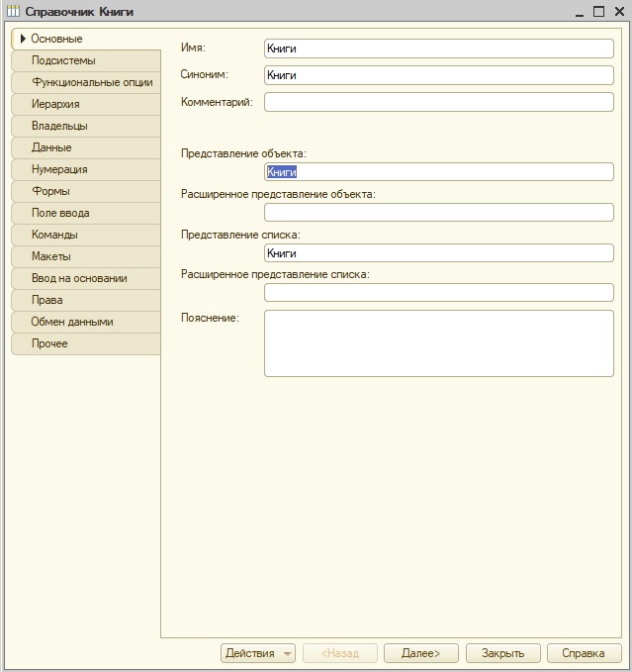Open the Функциональные опции tab
This screenshot has height=672, width=632.
tap(86, 82)
